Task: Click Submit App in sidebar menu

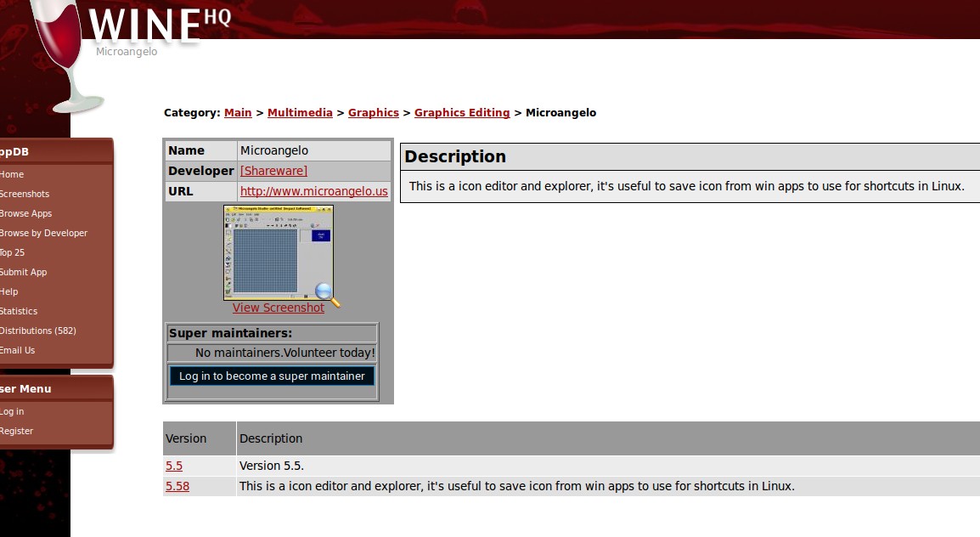Action: [24, 272]
